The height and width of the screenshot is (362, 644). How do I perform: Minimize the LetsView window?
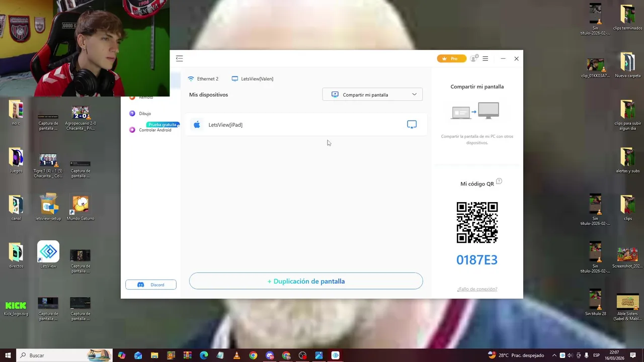click(x=503, y=59)
